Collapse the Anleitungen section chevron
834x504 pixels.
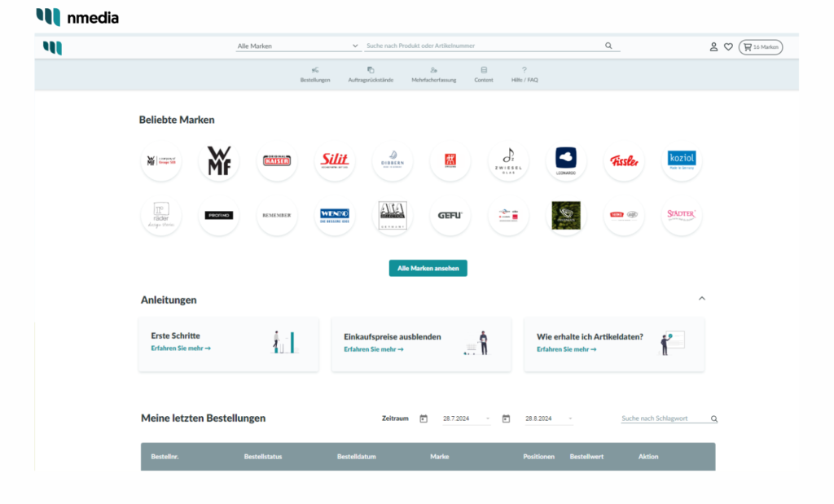pyautogui.click(x=702, y=299)
